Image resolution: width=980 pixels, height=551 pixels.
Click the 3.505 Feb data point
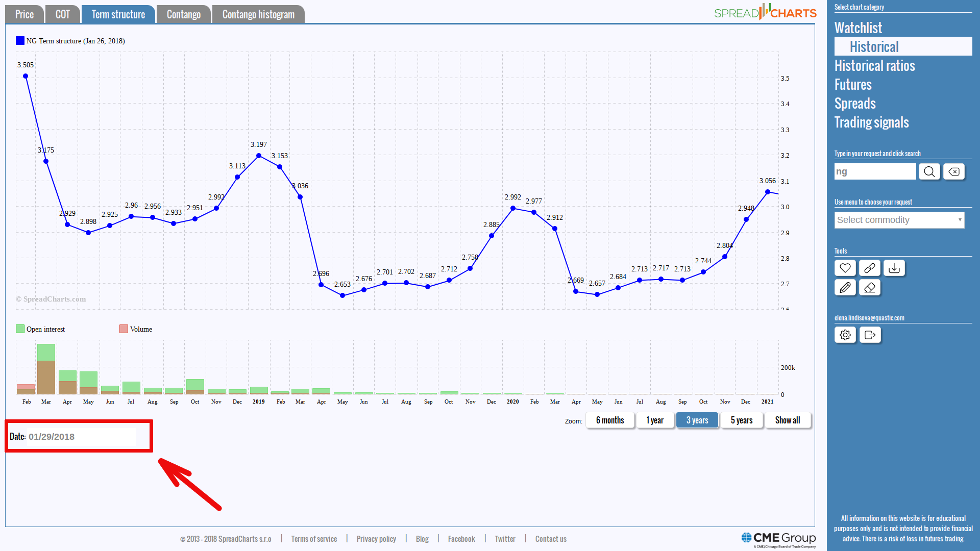coord(26,76)
